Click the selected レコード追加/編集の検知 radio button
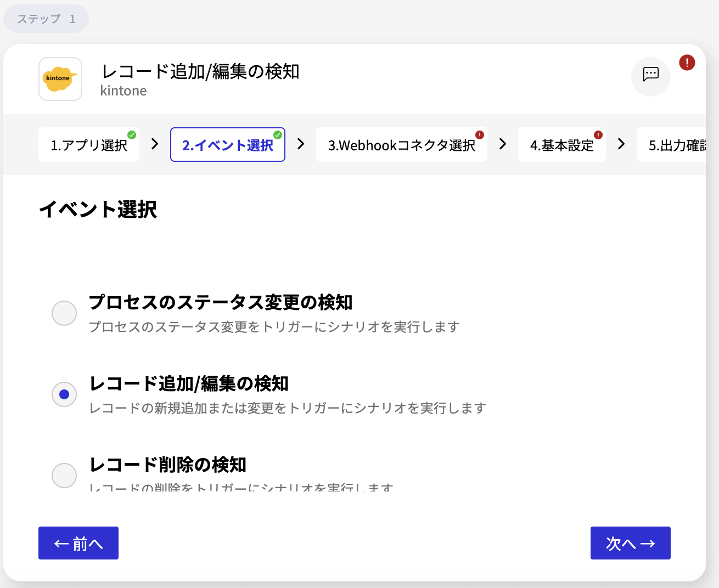 (x=64, y=394)
